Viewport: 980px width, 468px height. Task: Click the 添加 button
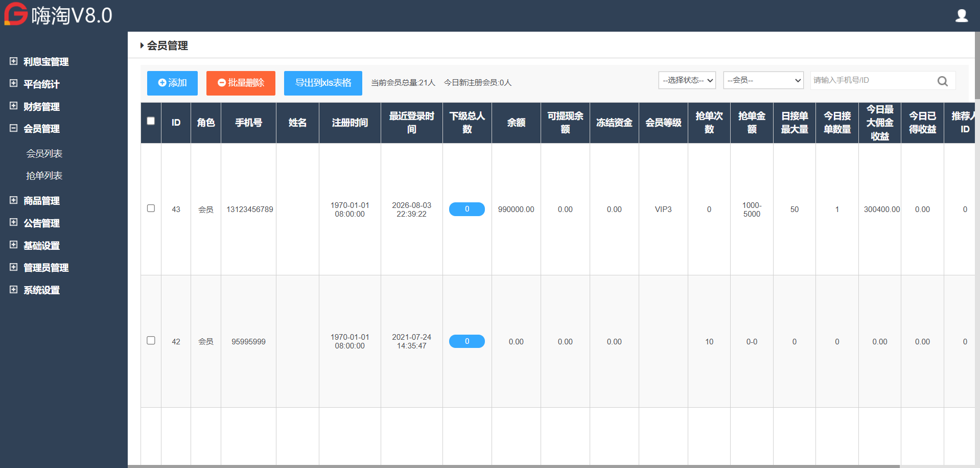tap(172, 83)
